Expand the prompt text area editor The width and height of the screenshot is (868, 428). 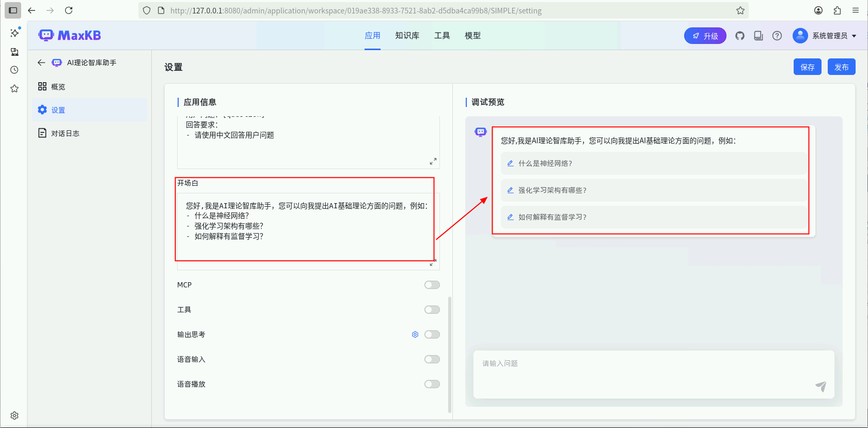pyautogui.click(x=433, y=161)
